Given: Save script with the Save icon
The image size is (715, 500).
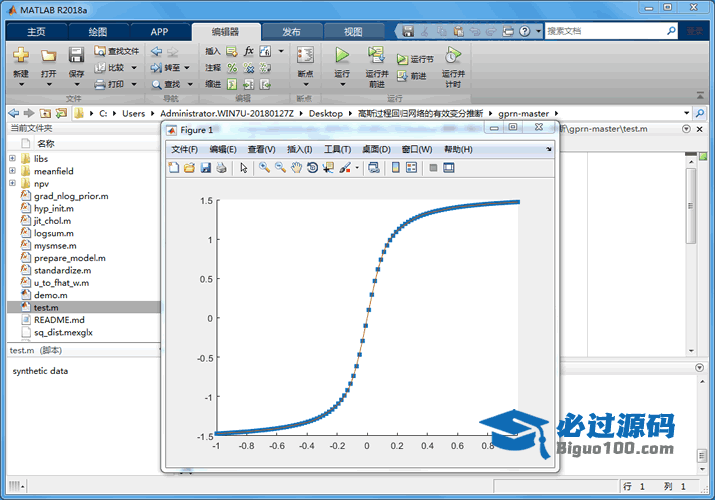Looking at the screenshot, I should (x=76, y=55).
